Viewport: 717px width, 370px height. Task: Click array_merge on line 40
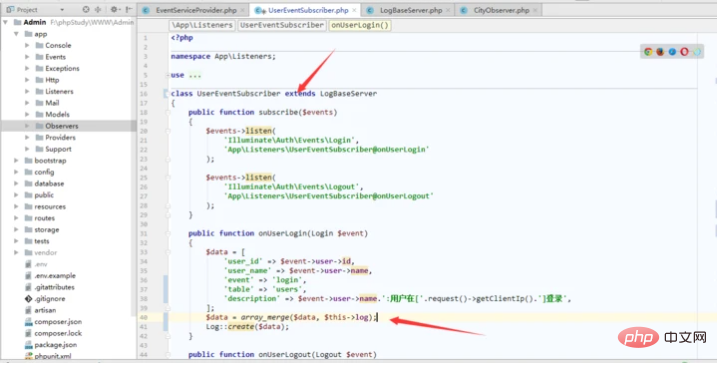265,317
